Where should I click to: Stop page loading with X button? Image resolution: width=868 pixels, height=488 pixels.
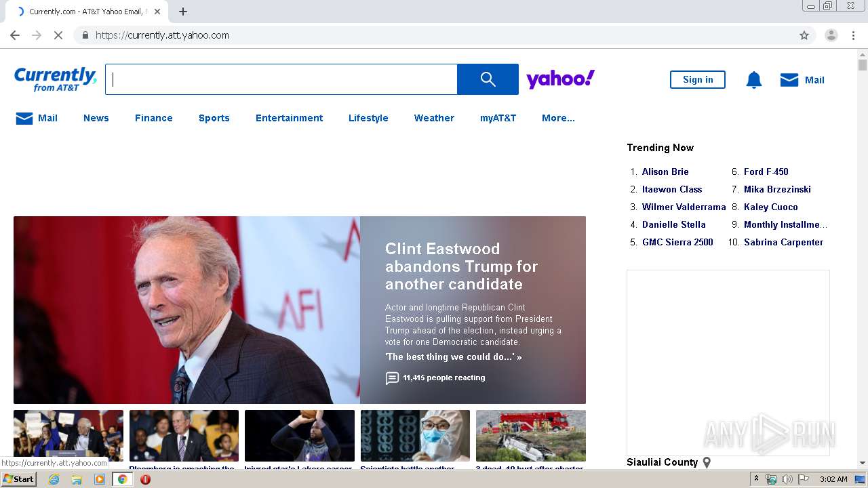click(58, 35)
